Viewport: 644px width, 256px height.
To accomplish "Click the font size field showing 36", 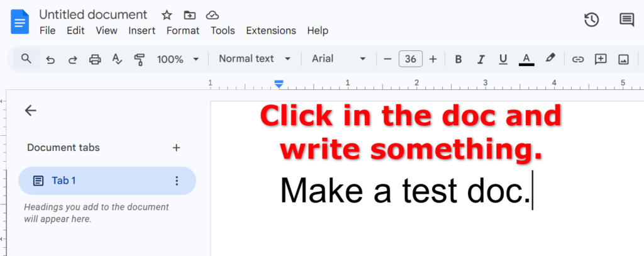I will 410,59.
